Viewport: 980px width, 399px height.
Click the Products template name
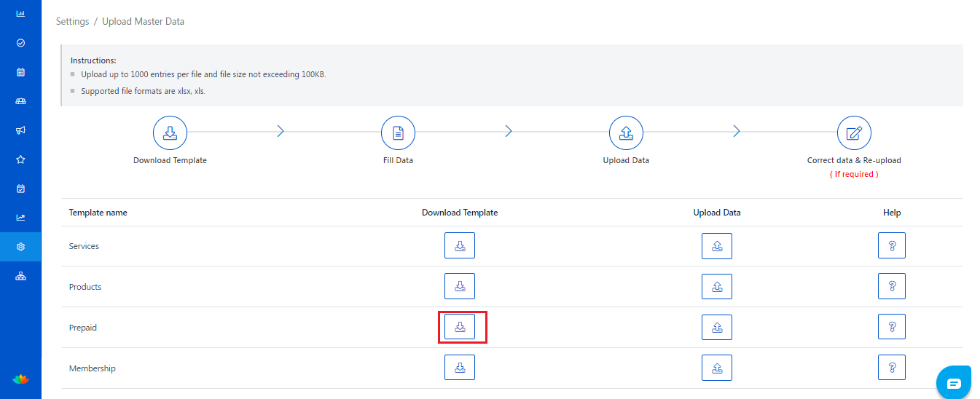[x=85, y=287]
